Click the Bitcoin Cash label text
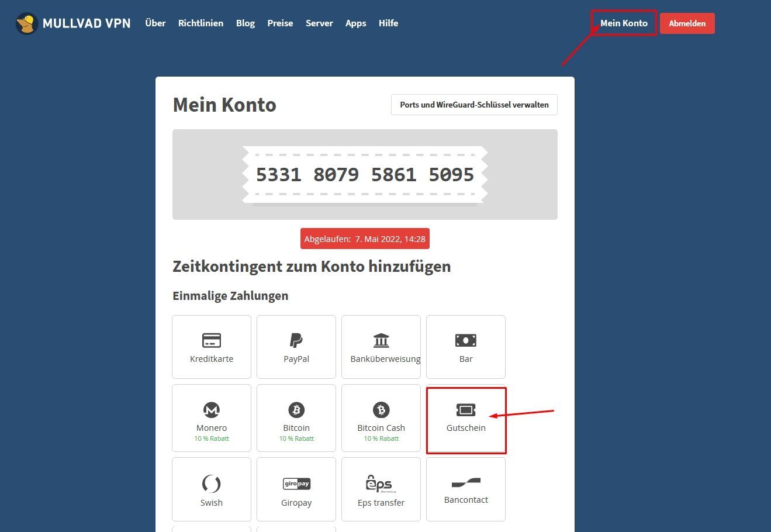This screenshot has height=532, width=771. (381, 428)
